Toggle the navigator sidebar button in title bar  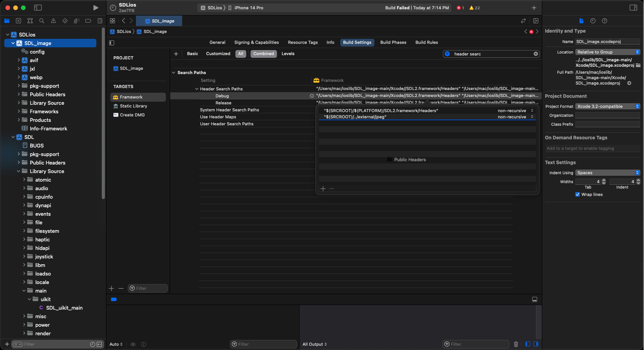pos(38,8)
